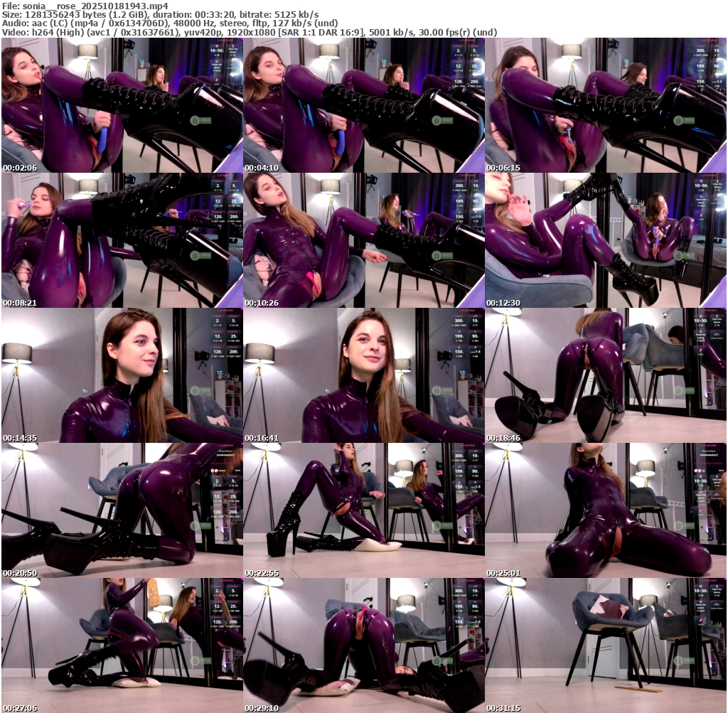Screen dimensions: 728x713
Task: Click the empty-chair thumbnail at 00:31:15
Action: (605, 645)
